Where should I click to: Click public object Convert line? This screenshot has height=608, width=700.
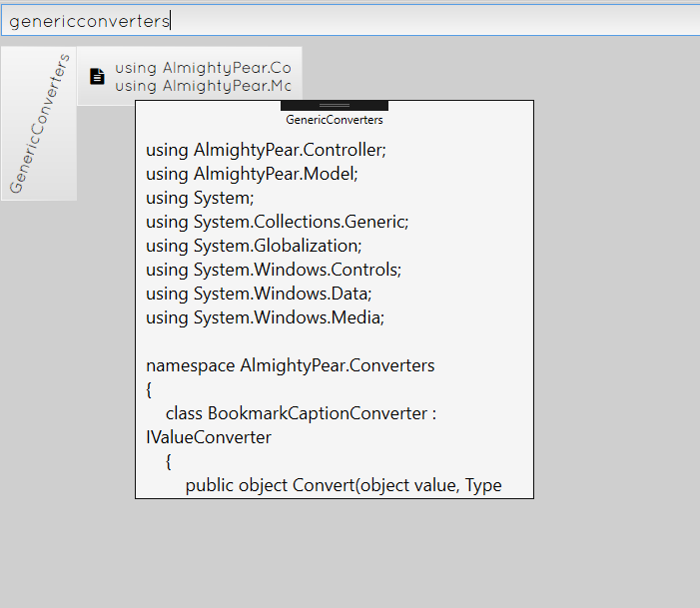344,485
